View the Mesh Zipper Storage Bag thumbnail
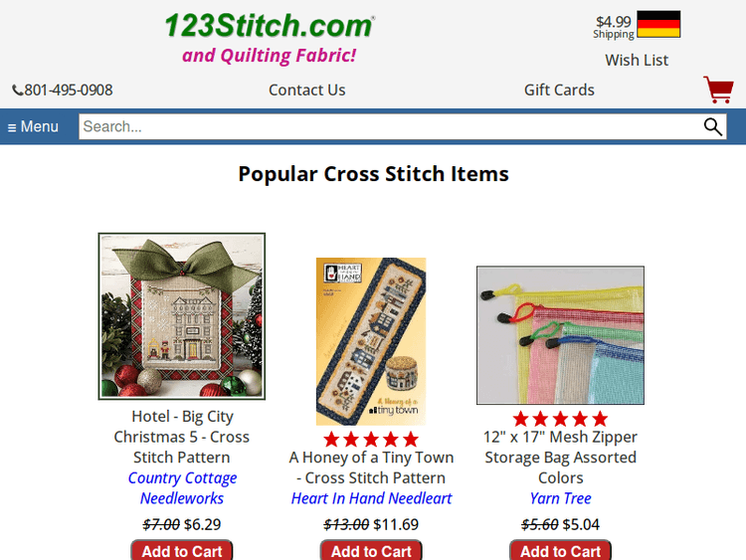 [560, 335]
